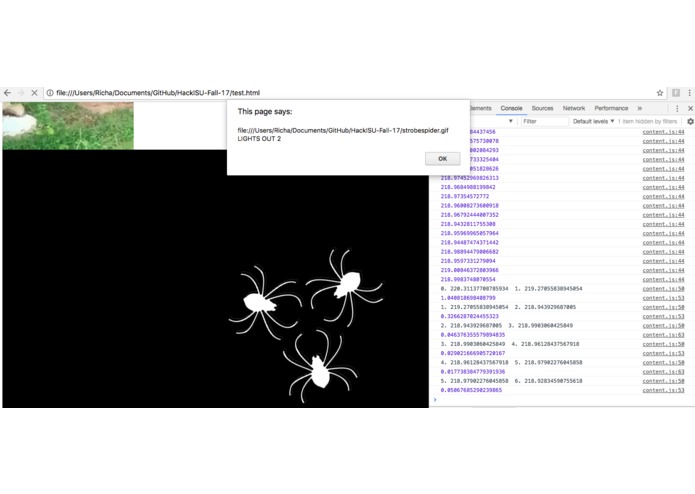Screen dimensions: 695x494
Task: Stop page loading with the X button
Action: pos(34,93)
